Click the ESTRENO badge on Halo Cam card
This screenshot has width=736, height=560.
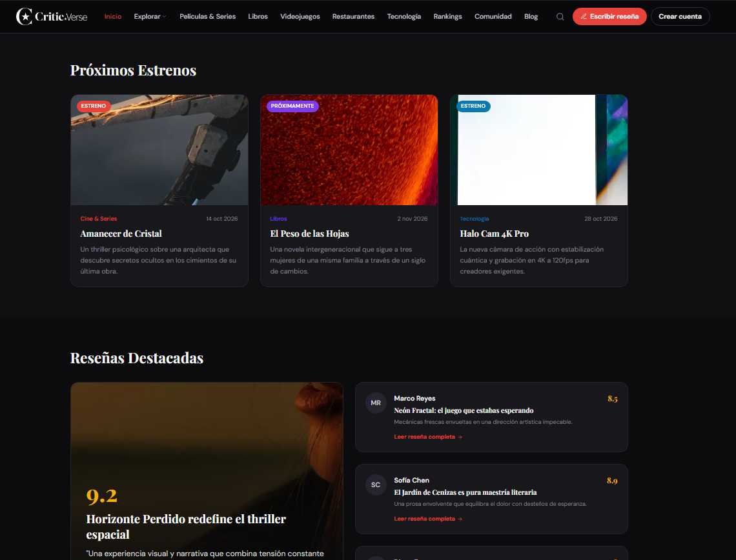click(473, 106)
